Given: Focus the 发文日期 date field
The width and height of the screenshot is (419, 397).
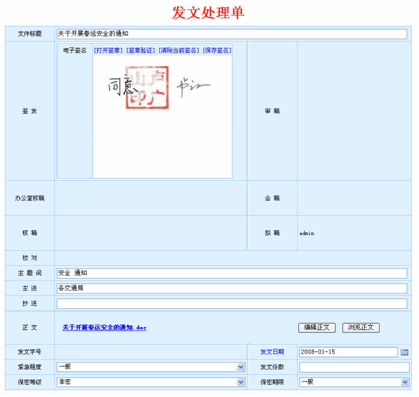Looking at the screenshot, I should click(348, 352).
